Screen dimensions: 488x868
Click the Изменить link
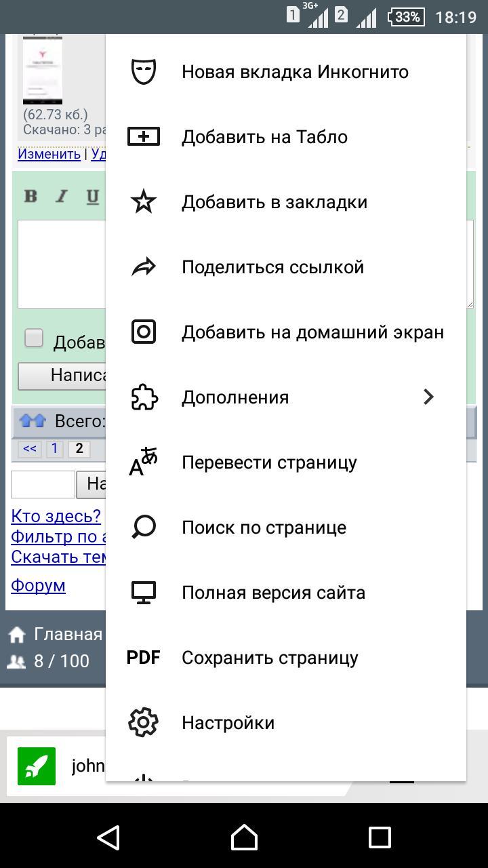(x=49, y=154)
